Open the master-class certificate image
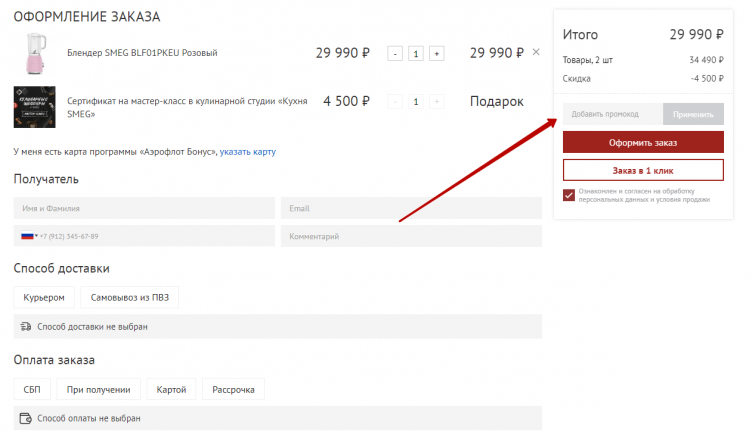The width and height of the screenshot is (752, 438). tap(33, 107)
